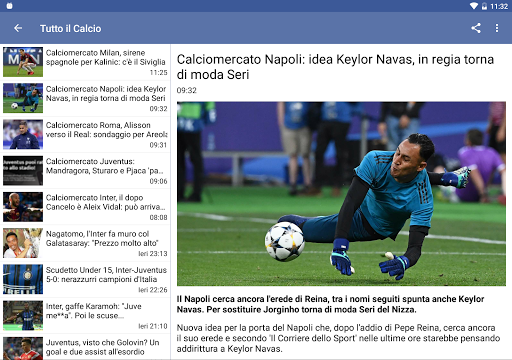Click the 09:32 time under article title
Screen dimensions: 512x360
click(187, 90)
